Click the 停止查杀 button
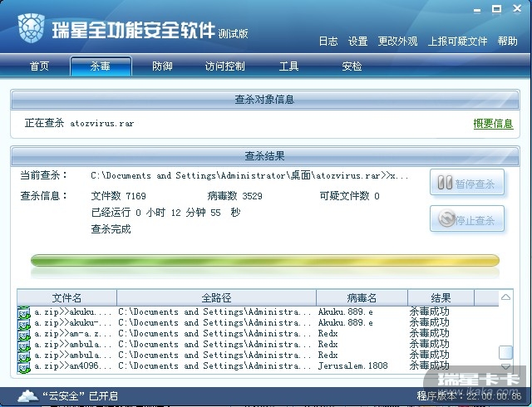The image size is (532, 407). click(467, 219)
